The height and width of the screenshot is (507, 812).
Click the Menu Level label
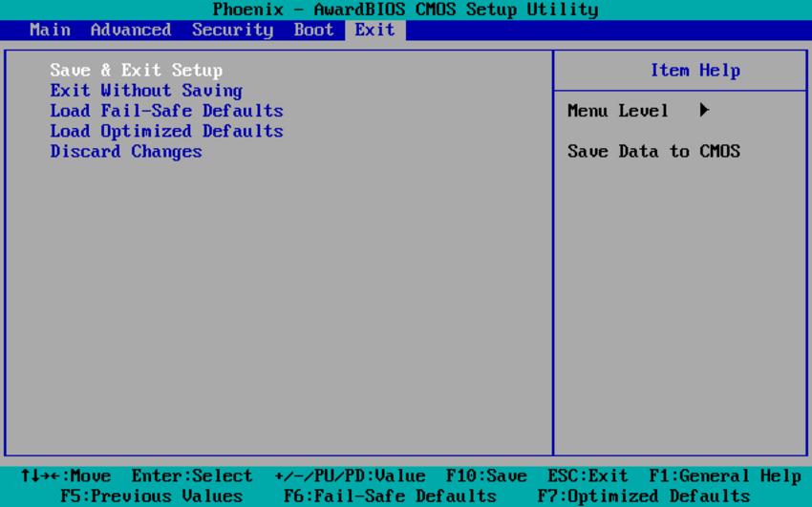click(618, 111)
